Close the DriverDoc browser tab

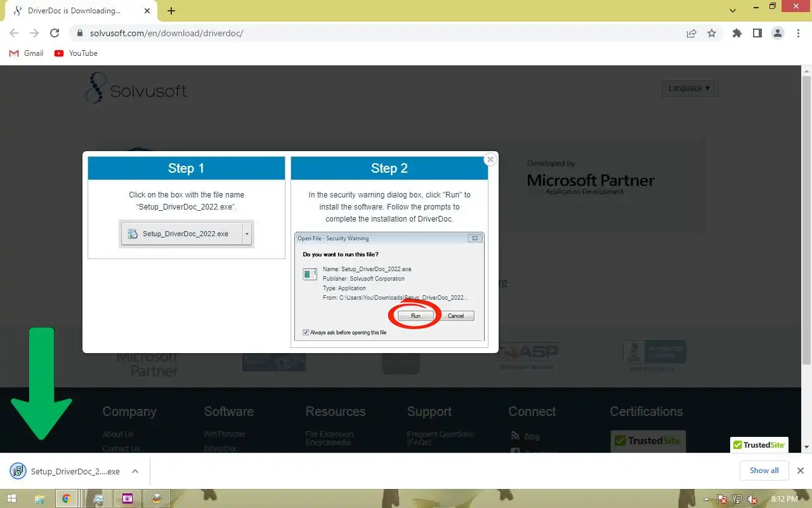point(147,11)
